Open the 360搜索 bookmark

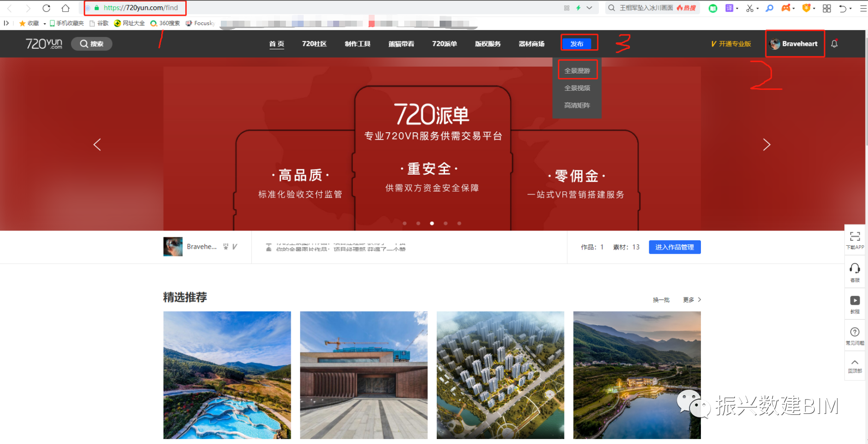click(165, 23)
